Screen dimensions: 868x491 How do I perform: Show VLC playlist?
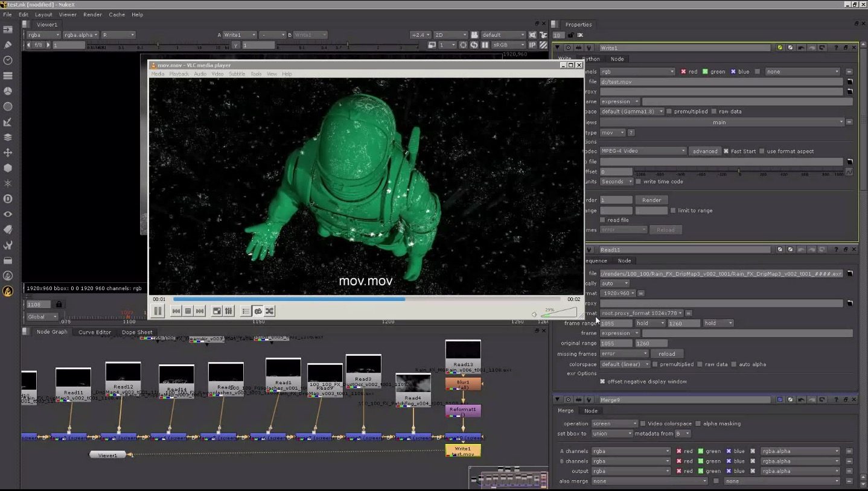tap(246, 311)
